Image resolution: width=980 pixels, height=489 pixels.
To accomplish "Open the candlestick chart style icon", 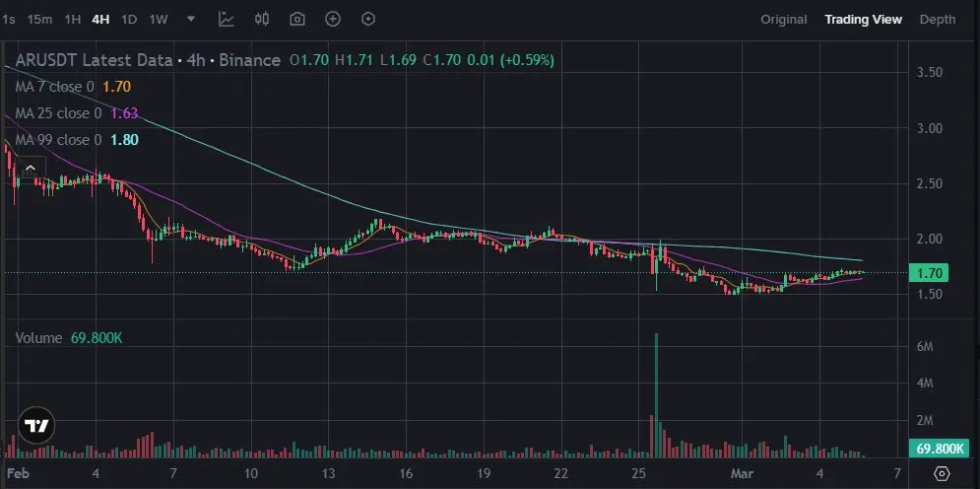I will click(262, 20).
